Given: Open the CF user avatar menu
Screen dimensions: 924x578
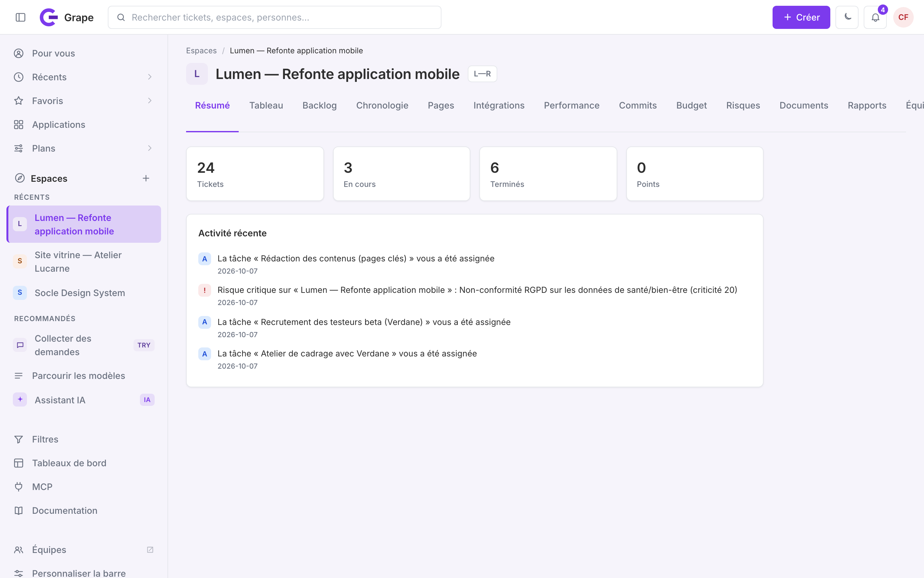Looking at the screenshot, I should [903, 17].
